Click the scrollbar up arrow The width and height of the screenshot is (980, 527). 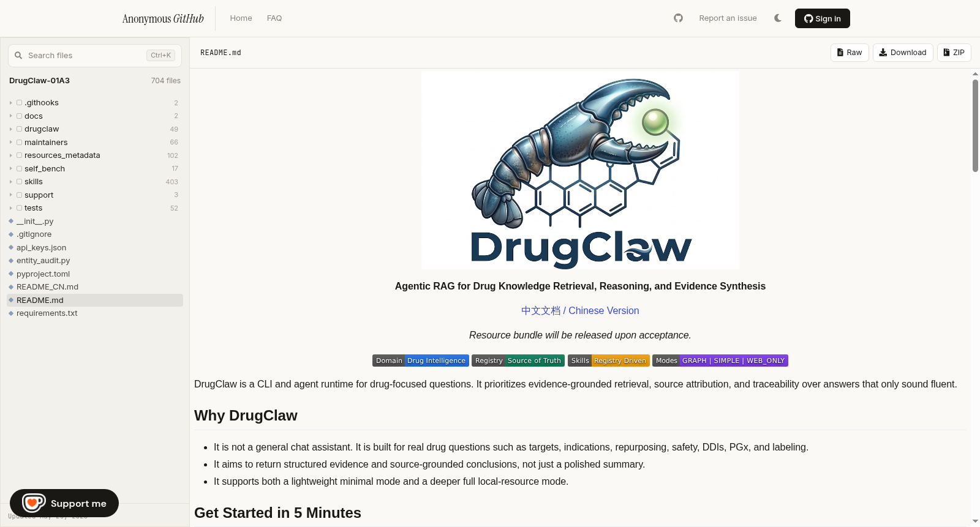tap(975, 74)
